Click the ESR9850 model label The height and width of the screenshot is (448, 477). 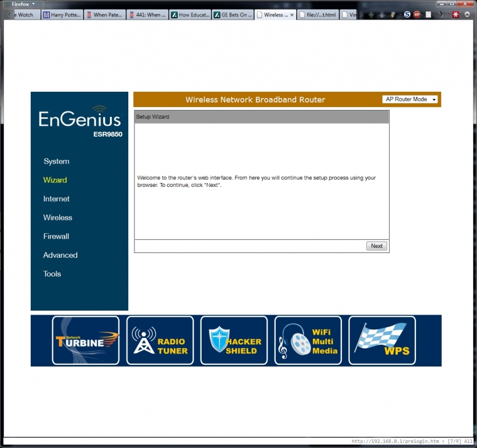pos(108,134)
